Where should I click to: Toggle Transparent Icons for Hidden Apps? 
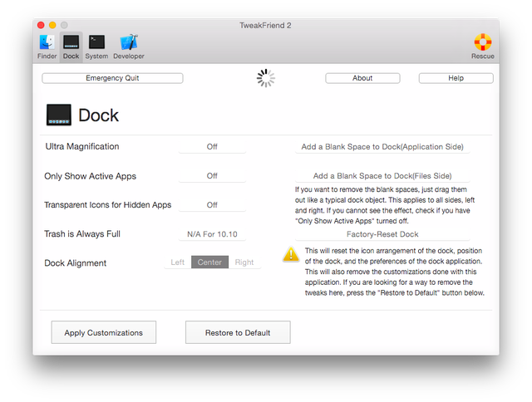coord(212,205)
